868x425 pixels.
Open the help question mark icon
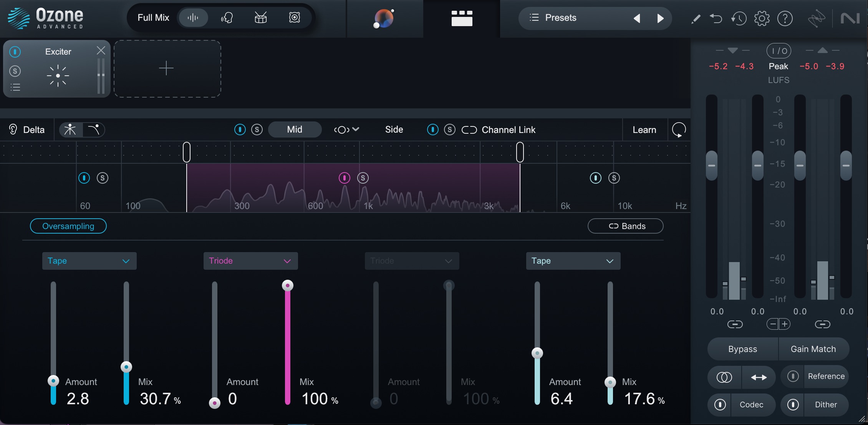[785, 18]
